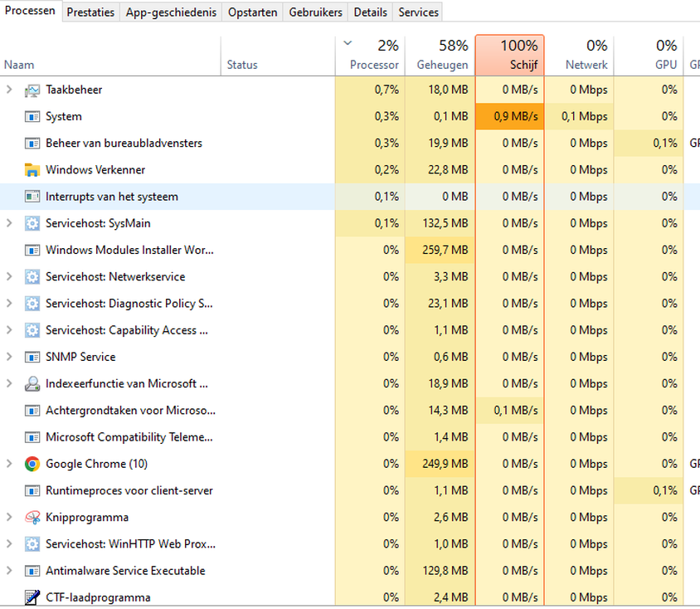
Task: Click the Servicehost: SysMain gear icon
Action: click(x=32, y=223)
